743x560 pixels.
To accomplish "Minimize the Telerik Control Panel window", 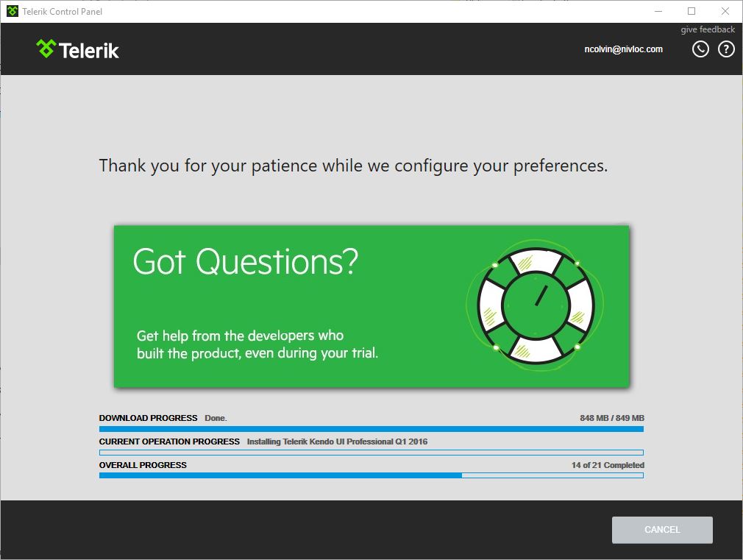I will (x=657, y=11).
